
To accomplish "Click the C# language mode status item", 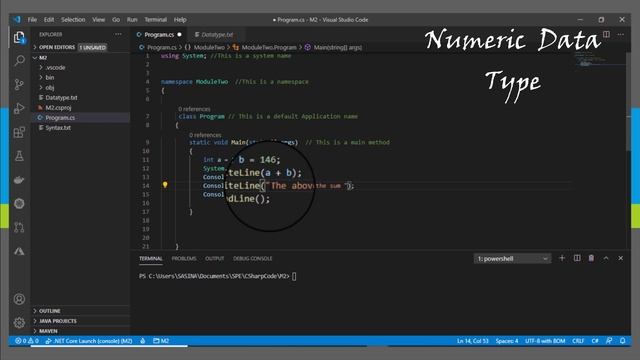I will pos(595,341).
